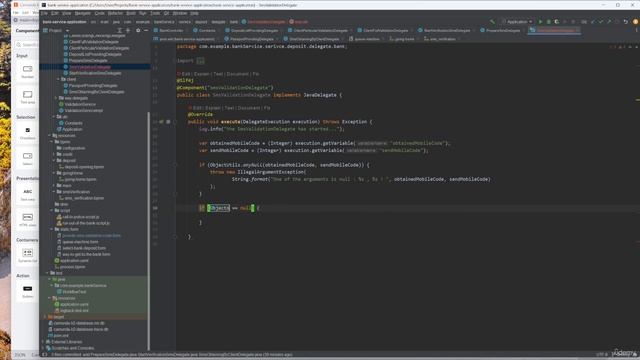Switch to ClientParticularValidationDelegate editor tab
640x360 pixels.
click(320, 31)
